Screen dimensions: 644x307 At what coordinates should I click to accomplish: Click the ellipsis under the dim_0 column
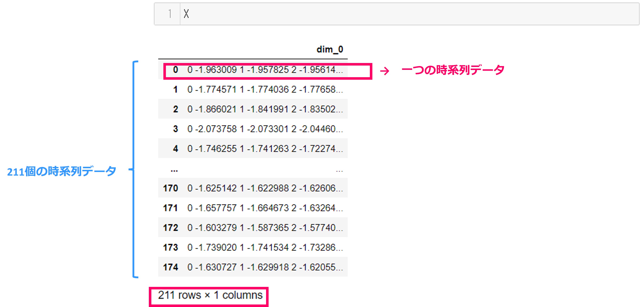(339, 171)
